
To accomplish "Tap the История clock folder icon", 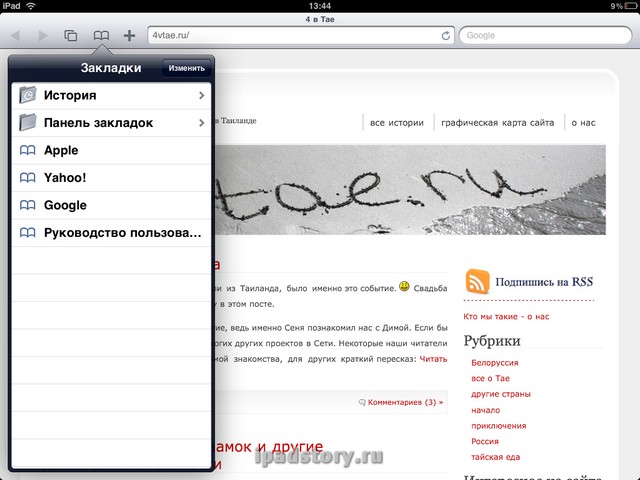I will tap(28, 95).
